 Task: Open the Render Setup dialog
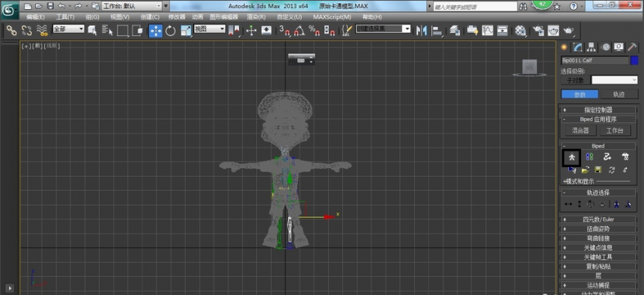coord(538,30)
